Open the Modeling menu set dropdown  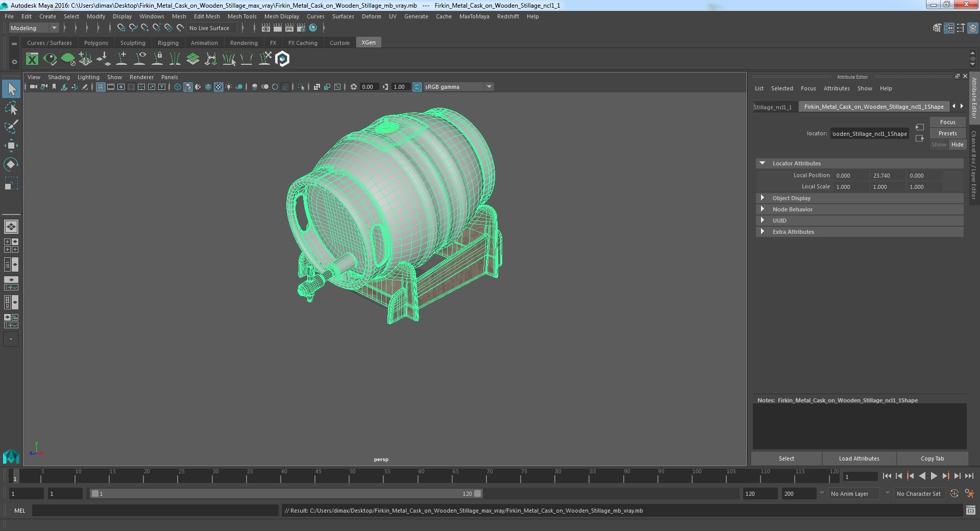[34, 28]
